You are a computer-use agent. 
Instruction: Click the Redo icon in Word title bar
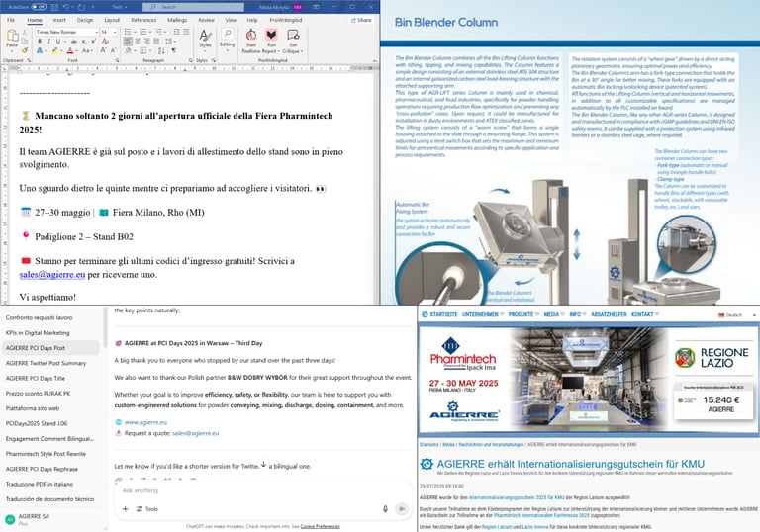[81, 7]
